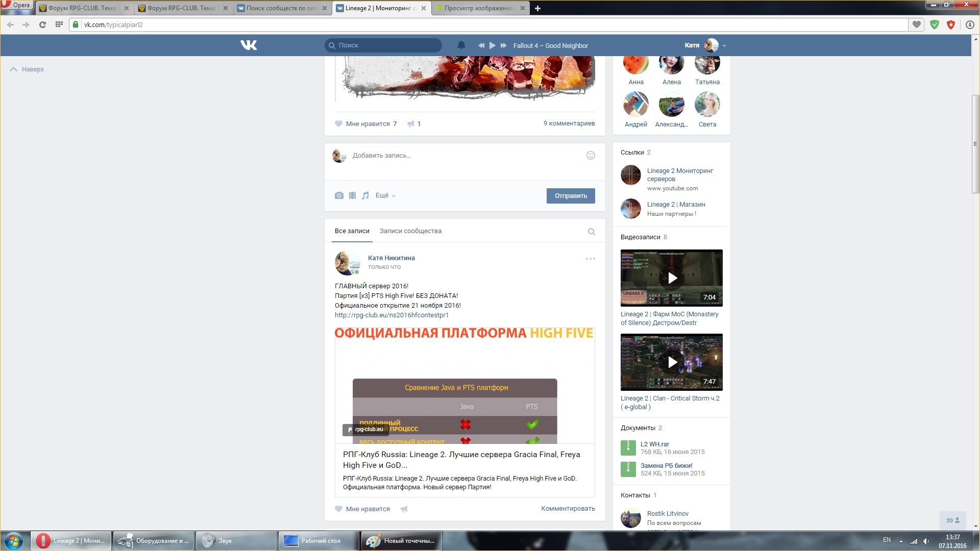Open the Windows Start button

[x=14, y=541]
